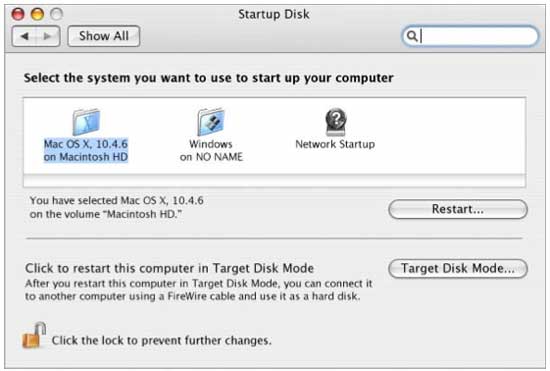Click the open padlock icon
Screen dimensions: 550x371
tap(34, 336)
